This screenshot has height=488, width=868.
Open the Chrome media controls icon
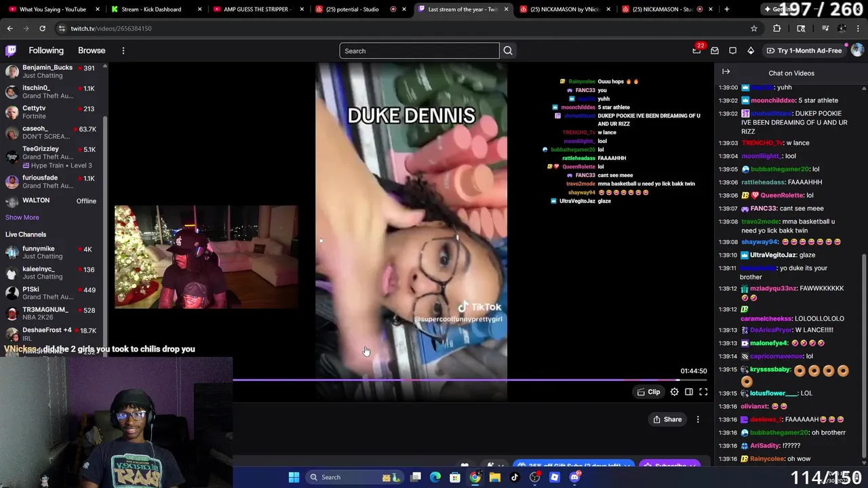coord(825,28)
